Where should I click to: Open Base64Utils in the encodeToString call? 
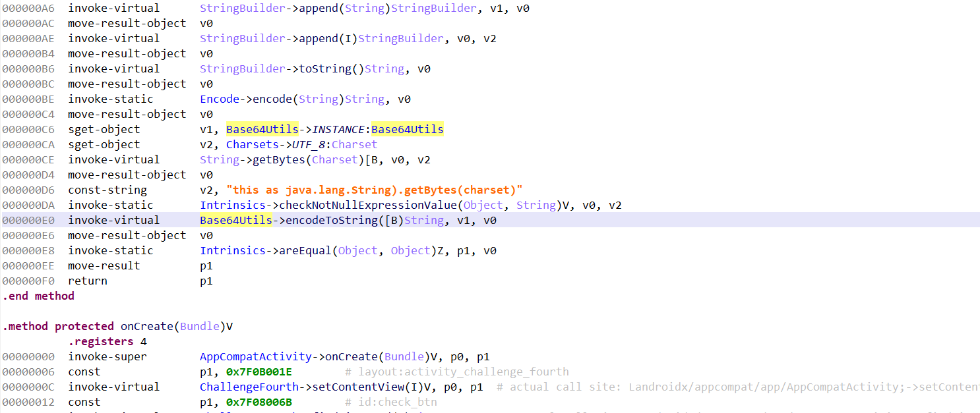[235, 220]
